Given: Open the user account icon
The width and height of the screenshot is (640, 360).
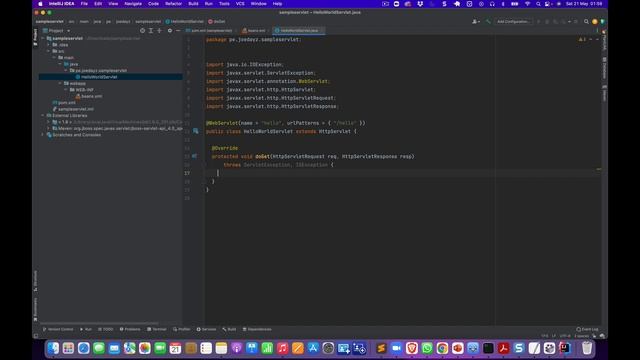Looking at the screenshot, I should pos(475,21).
